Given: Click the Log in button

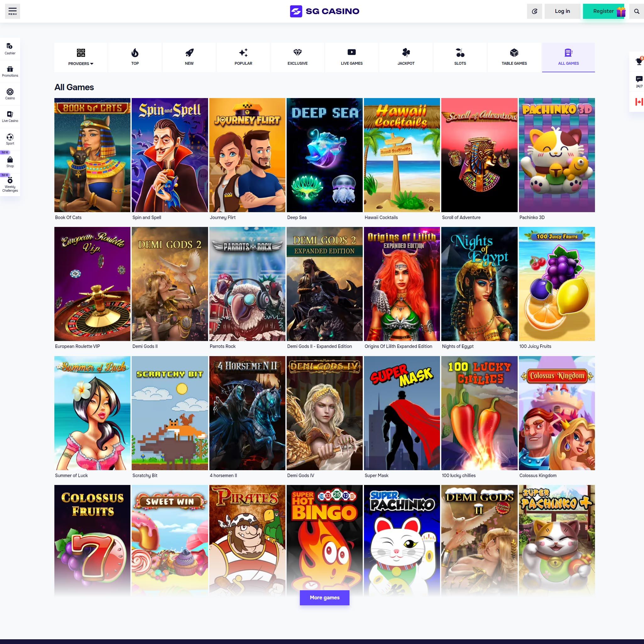Looking at the screenshot, I should pos(562,11).
